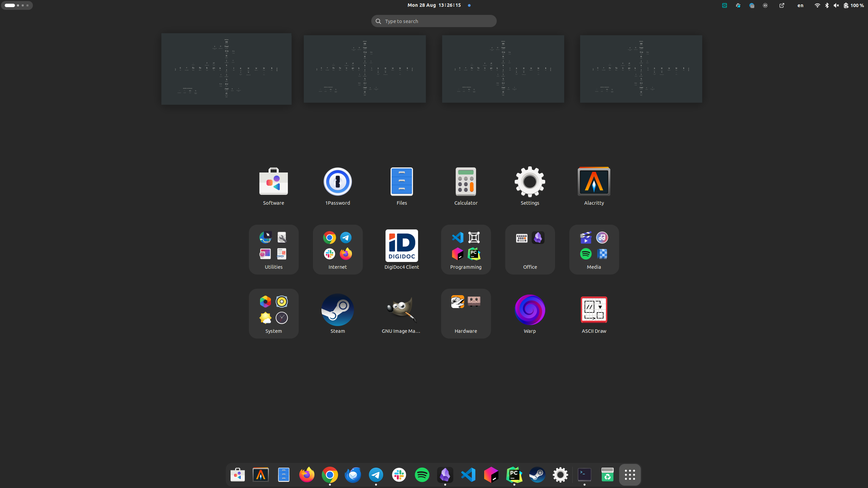Screen dimensions: 868x488
Task: Expand the Programming app folder
Action: tap(466, 249)
